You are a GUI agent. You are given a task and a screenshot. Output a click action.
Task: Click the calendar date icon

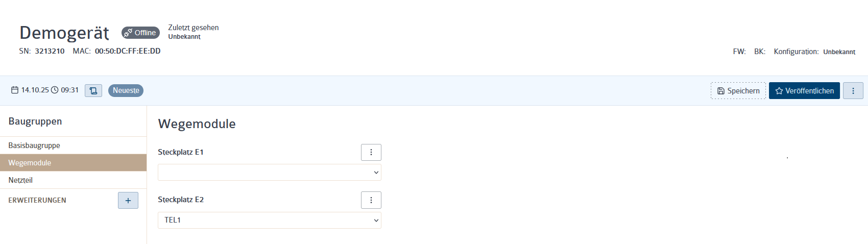(x=15, y=90)
